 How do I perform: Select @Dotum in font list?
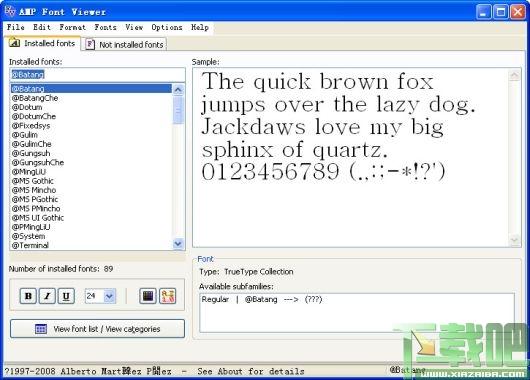pyautogui.click(x=91, y=107)
